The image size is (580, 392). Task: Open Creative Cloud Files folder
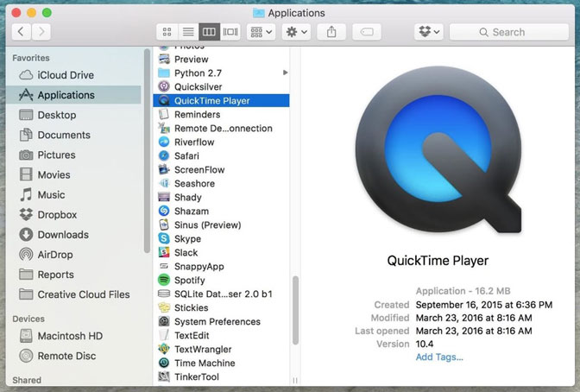click(74, 294)
